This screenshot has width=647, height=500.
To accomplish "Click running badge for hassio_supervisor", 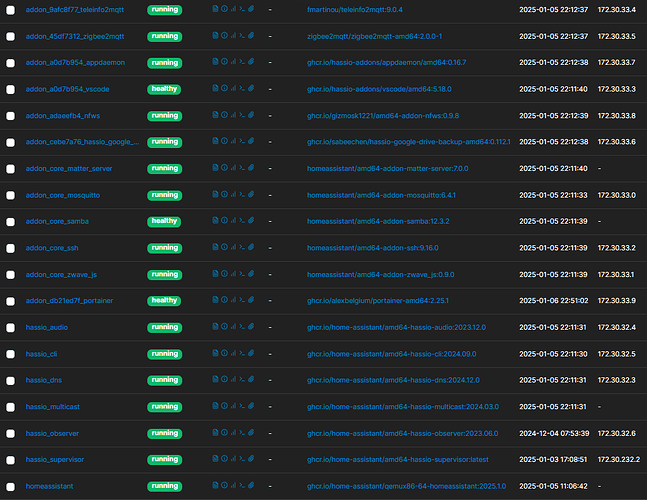I will pos(165,460).
